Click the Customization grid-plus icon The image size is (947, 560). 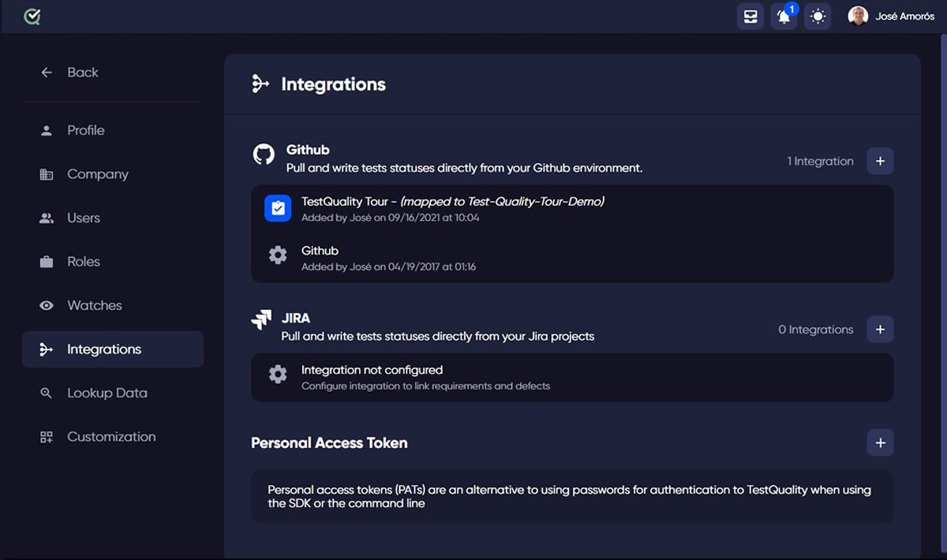(x=47, y=437)
